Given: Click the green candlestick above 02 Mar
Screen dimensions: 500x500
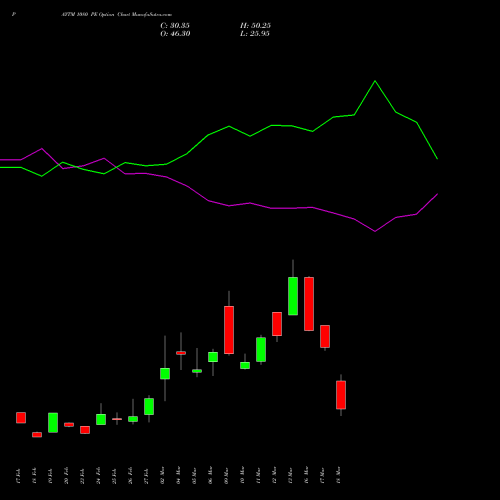Looking at the screenshot, I should click(x=165, y=373).
